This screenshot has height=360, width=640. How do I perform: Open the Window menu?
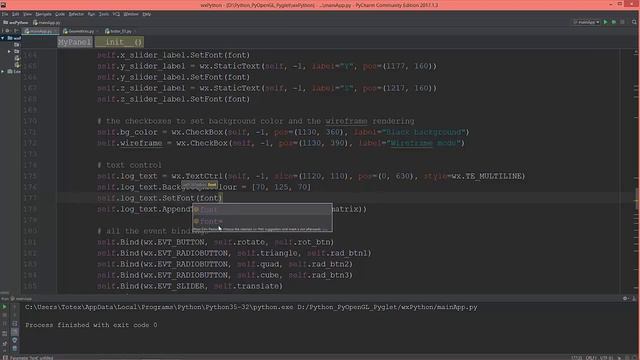click(131, 14)
